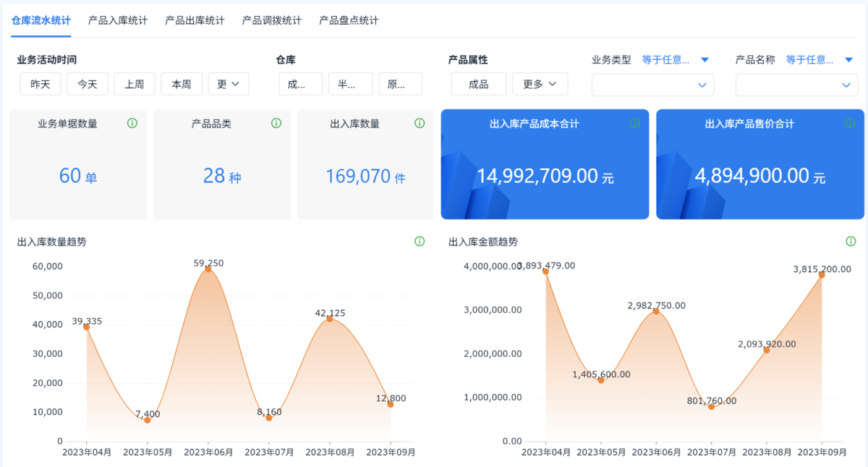Switch to the 产品出库统计 tab
The height and width of the screenshot is (467, 868).
[x=195, y=20]
